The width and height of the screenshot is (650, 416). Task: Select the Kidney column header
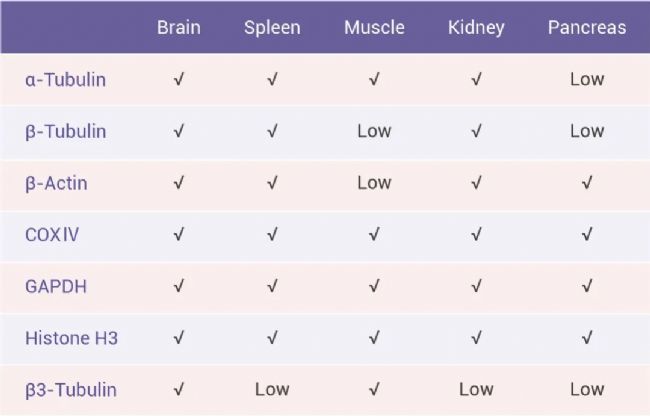[x=476, y=27]
